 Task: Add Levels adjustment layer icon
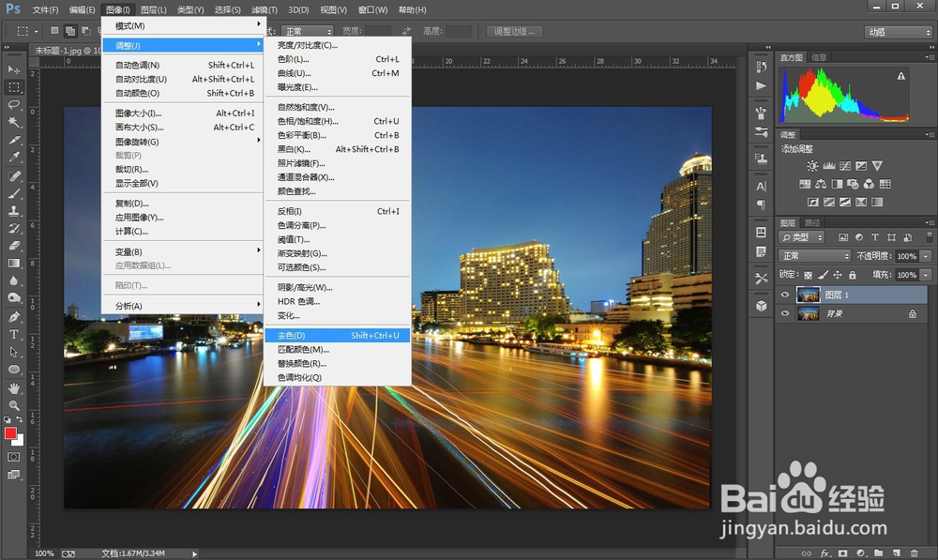828,166
